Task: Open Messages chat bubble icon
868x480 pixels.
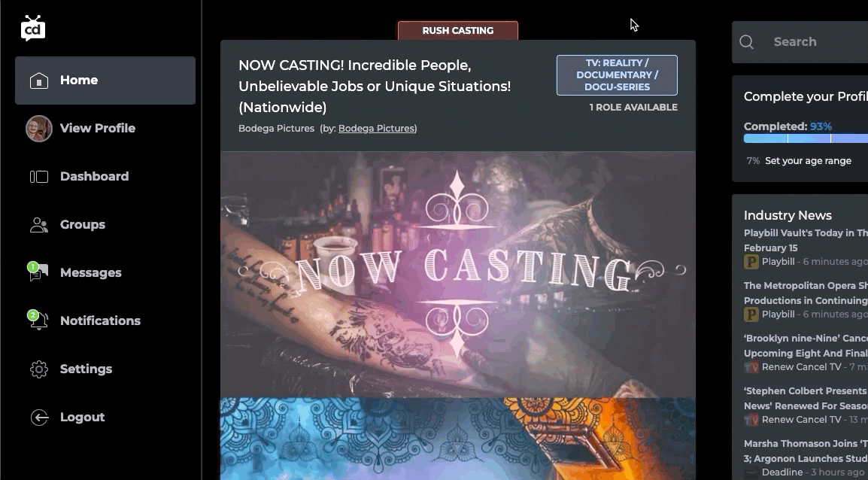Action: click(39, 273)
